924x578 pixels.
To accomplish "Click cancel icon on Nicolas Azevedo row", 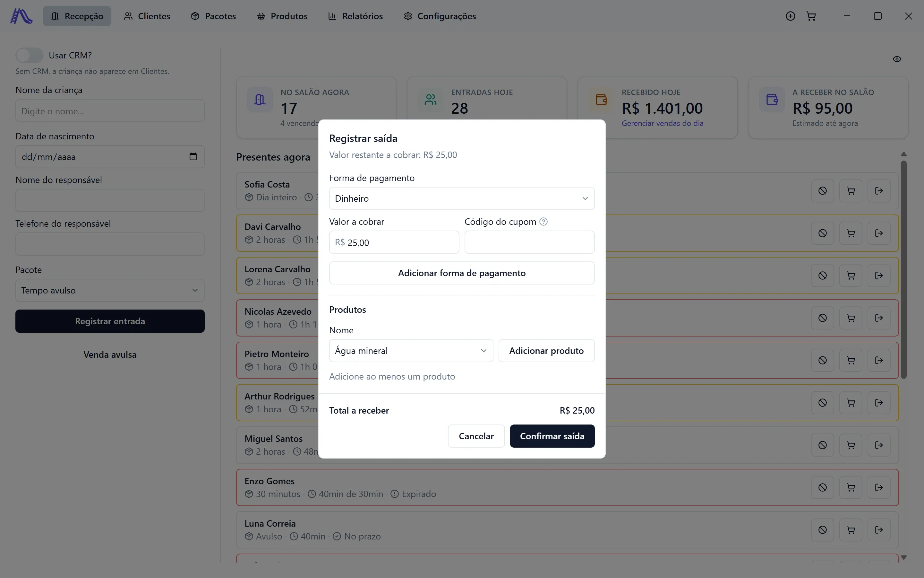I will point(822,318).
